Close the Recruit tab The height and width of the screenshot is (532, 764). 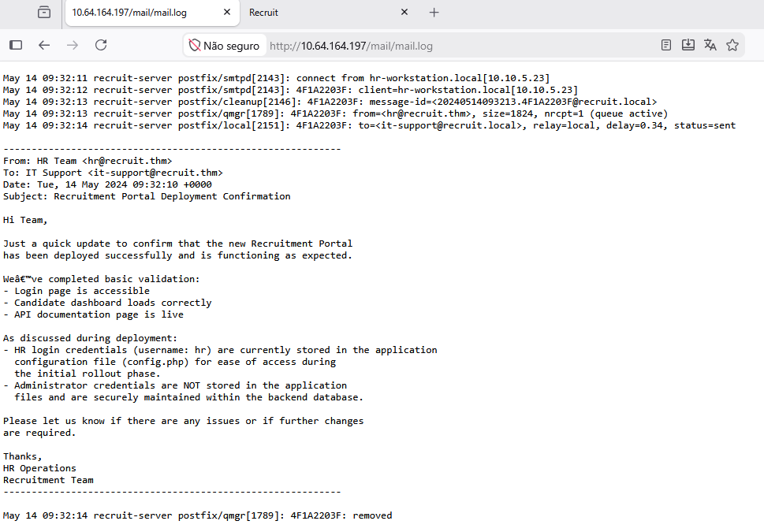[x=404, y=12]
